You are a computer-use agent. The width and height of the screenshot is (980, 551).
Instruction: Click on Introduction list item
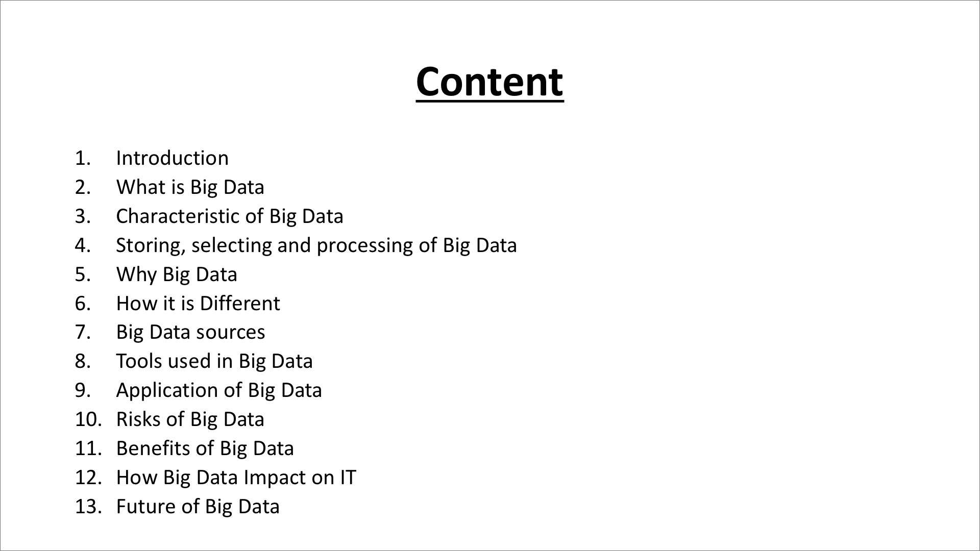[x=173, y=158]
